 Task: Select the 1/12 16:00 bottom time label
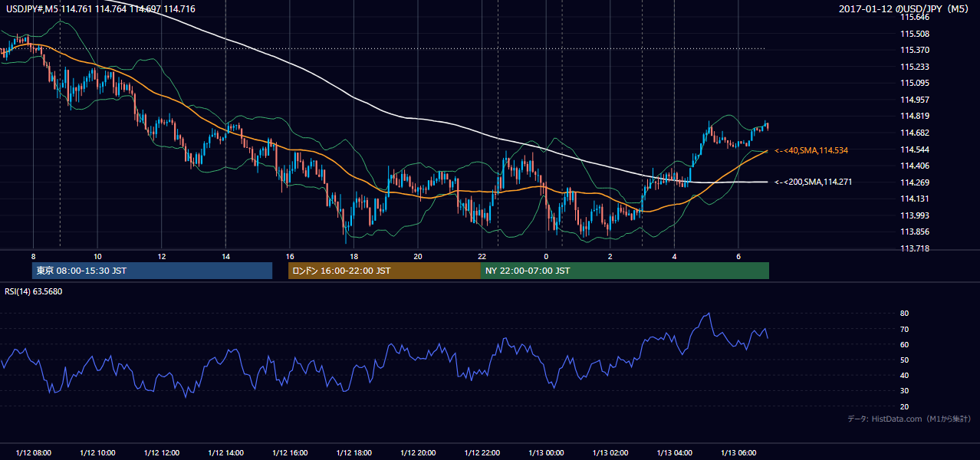coord(290,453)
